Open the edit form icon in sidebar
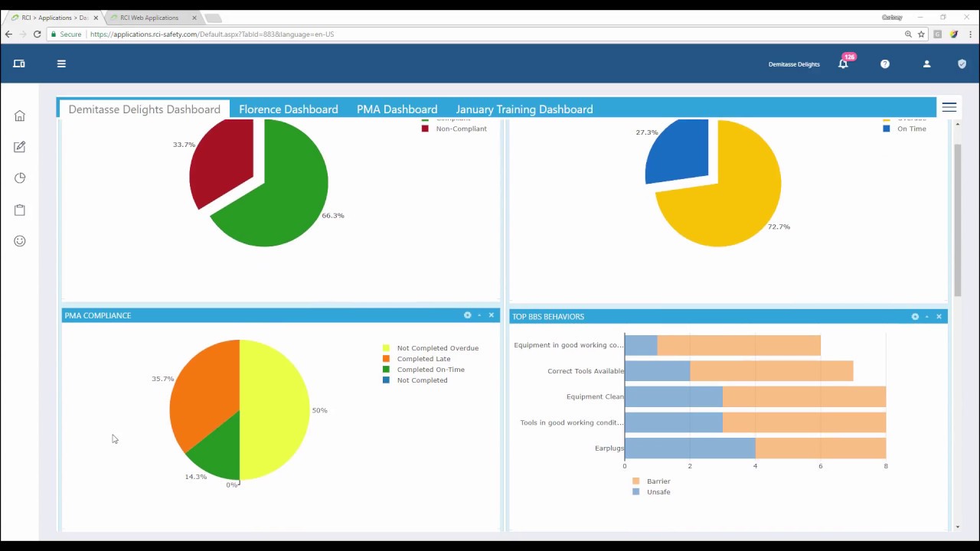The height and width of the screenshot is (551, 980). (x=20, y=147)
